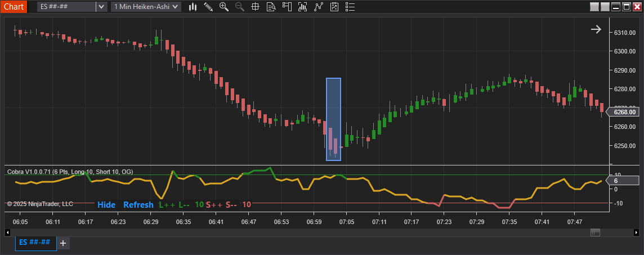
Task: Click the Refresh button in Cobra panel
Action: [138, 205]
